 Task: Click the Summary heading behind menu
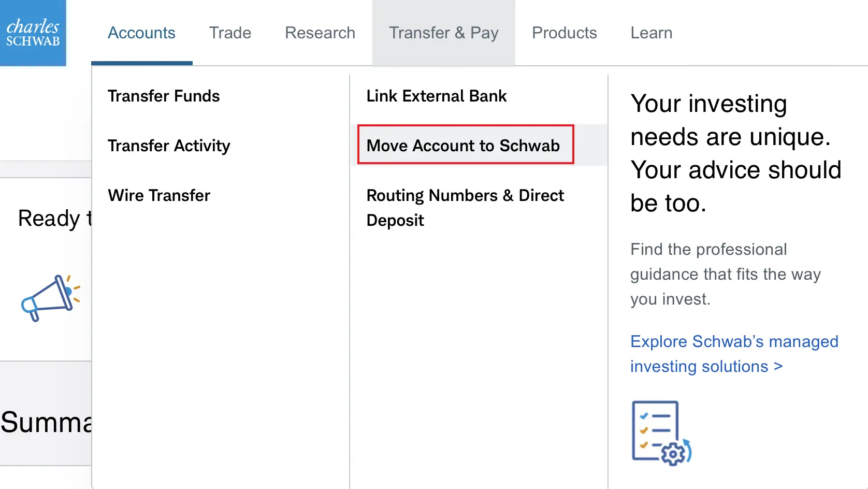[46, 422]
